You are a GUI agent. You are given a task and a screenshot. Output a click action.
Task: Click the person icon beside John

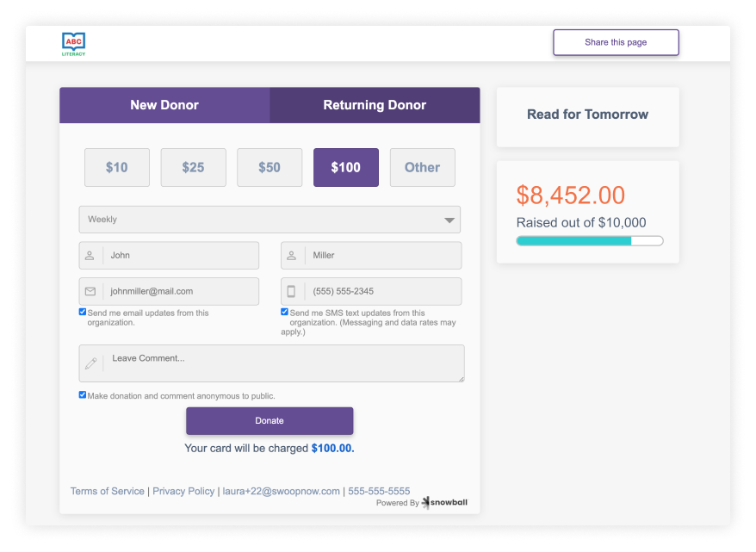pos(90,256)
